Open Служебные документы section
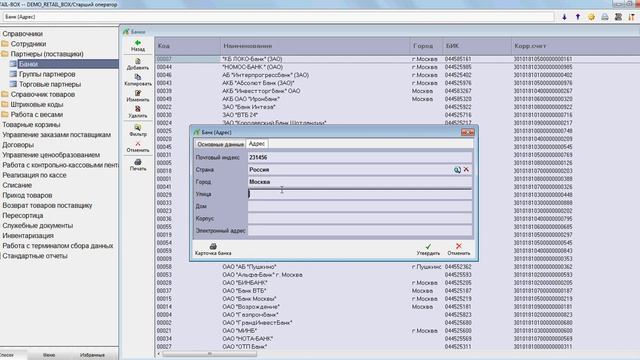The image size is (640, 360). coord(38,225)
